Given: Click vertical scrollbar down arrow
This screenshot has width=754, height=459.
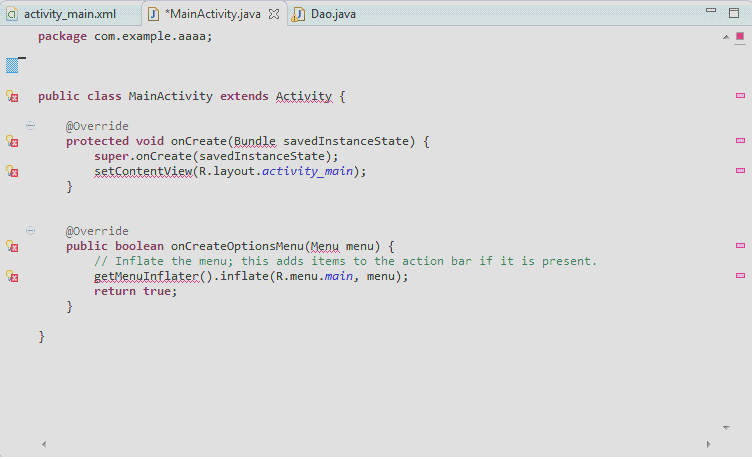Looking at the screenshot, I should (x=726, y=427).
